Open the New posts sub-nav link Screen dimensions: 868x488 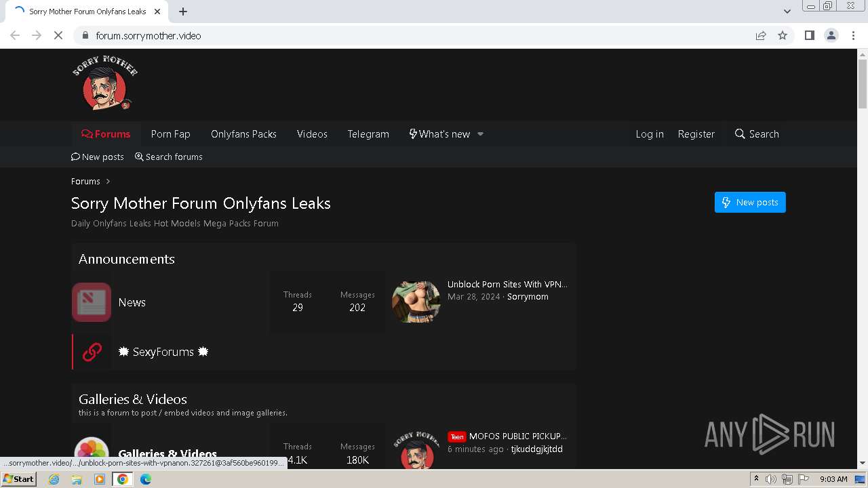98,157
